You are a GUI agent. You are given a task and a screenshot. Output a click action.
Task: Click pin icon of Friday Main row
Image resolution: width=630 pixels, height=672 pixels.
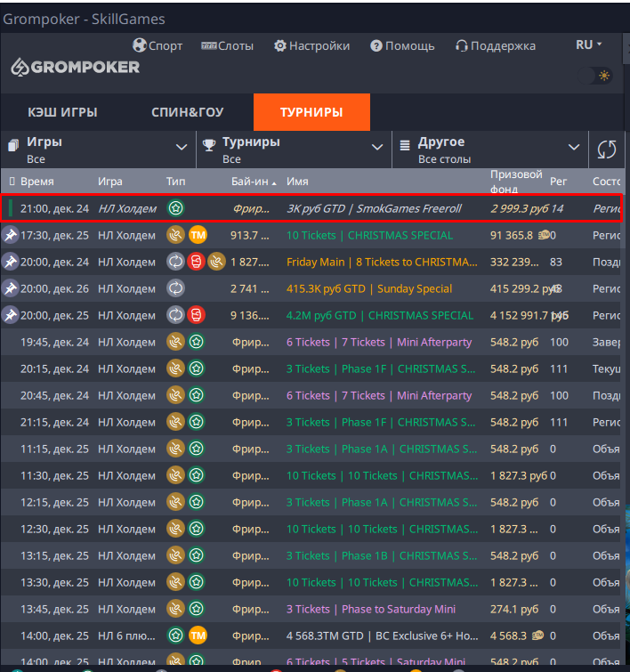[x=11, y=262]
